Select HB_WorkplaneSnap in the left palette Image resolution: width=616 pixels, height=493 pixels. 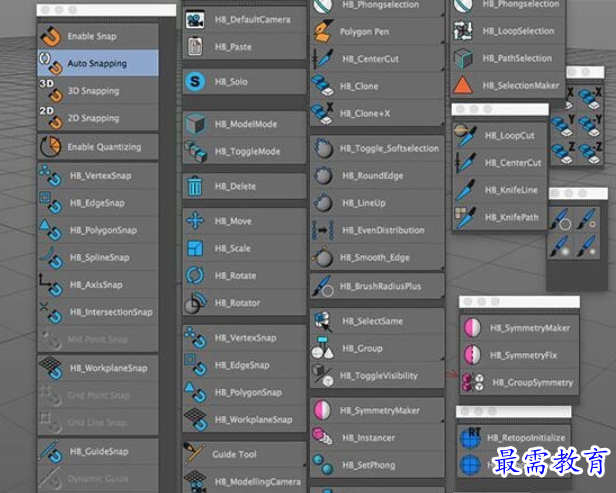tap(108, 368)
